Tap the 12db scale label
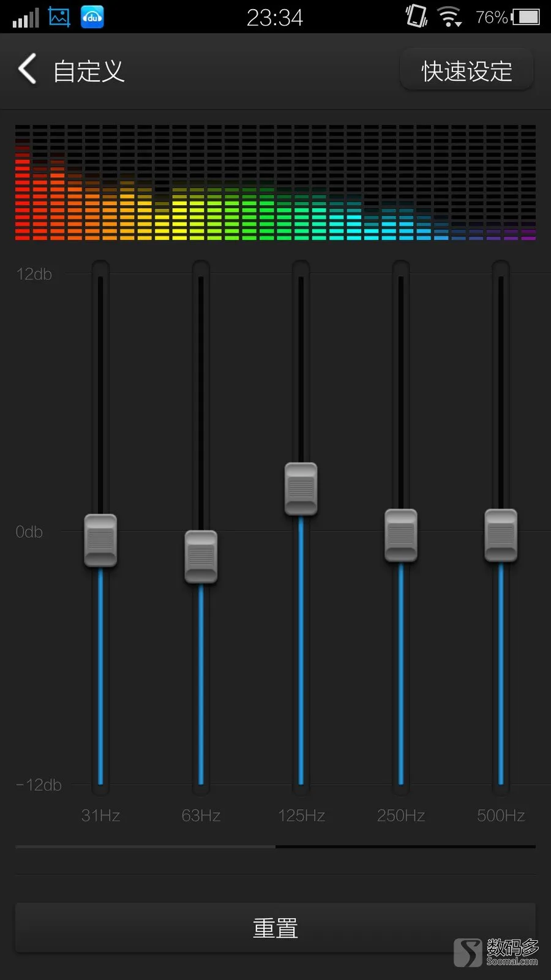This screenshot has width=551, height=980. (x=34, y=274)
